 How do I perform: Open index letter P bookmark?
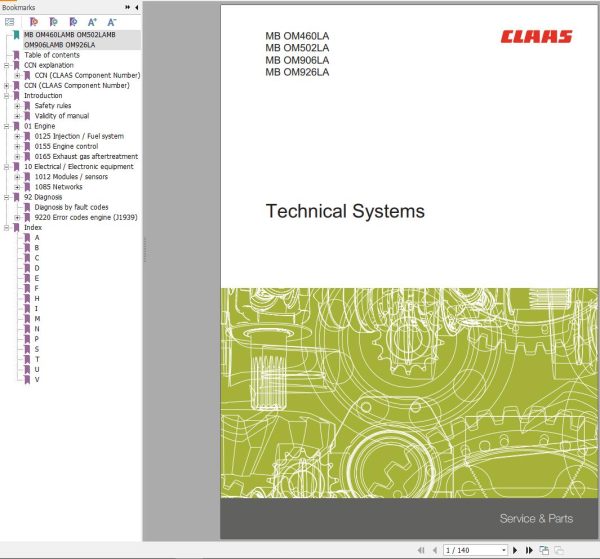[37, 339]
